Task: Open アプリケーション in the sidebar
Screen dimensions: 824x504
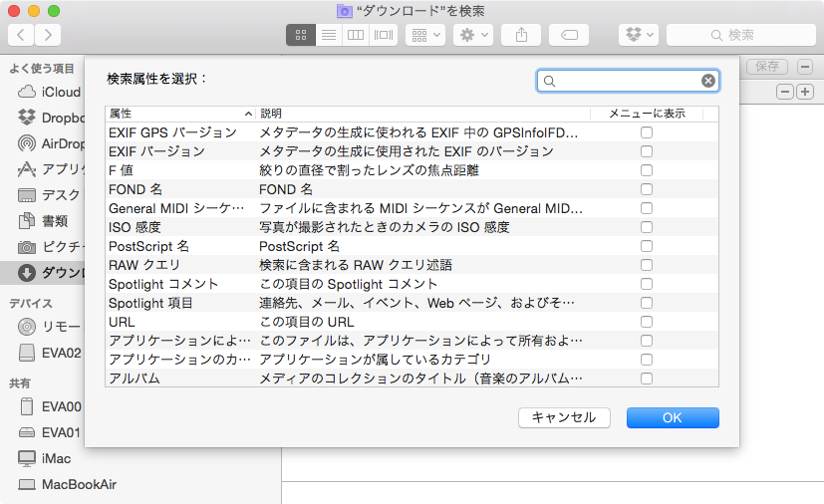Action: [50, 169]
